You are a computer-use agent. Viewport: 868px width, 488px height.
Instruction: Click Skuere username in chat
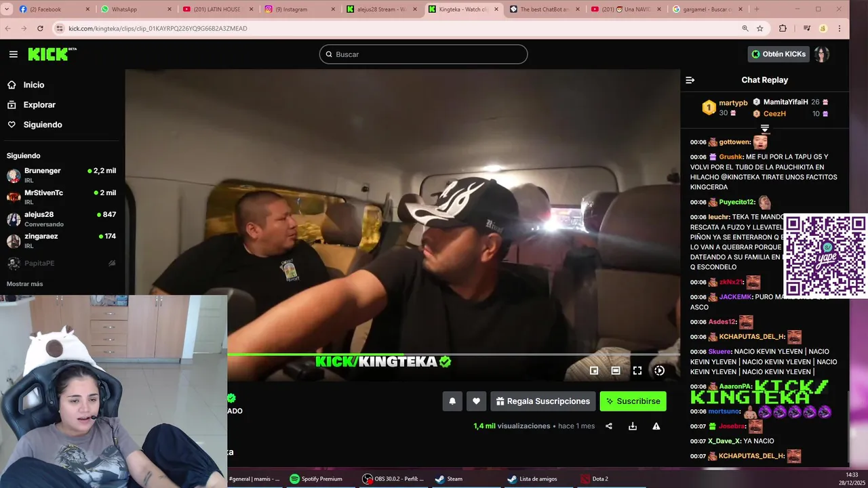click(x=719, y=352)
